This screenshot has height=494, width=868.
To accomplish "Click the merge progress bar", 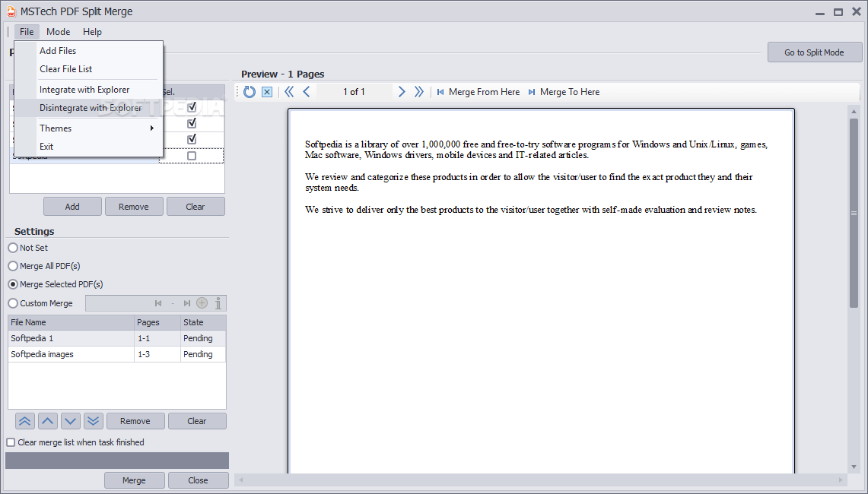I will pyautogui.click(x=117, y=461).
